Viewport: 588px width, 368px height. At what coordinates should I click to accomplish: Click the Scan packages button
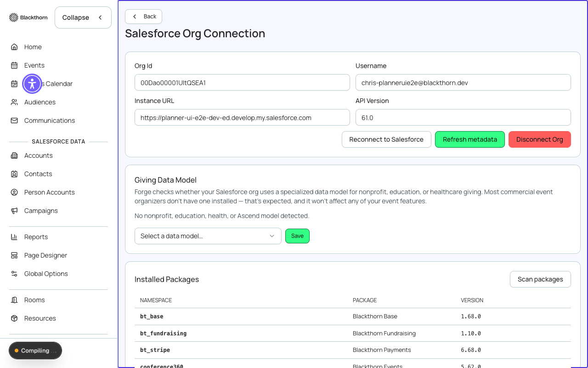[x=540, y=279]
